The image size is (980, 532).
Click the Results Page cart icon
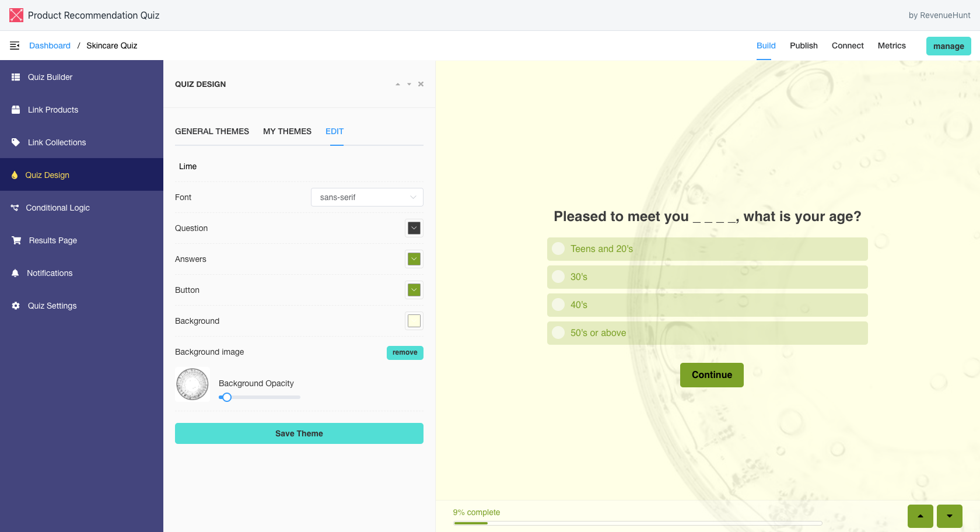[x=16, y=240]
